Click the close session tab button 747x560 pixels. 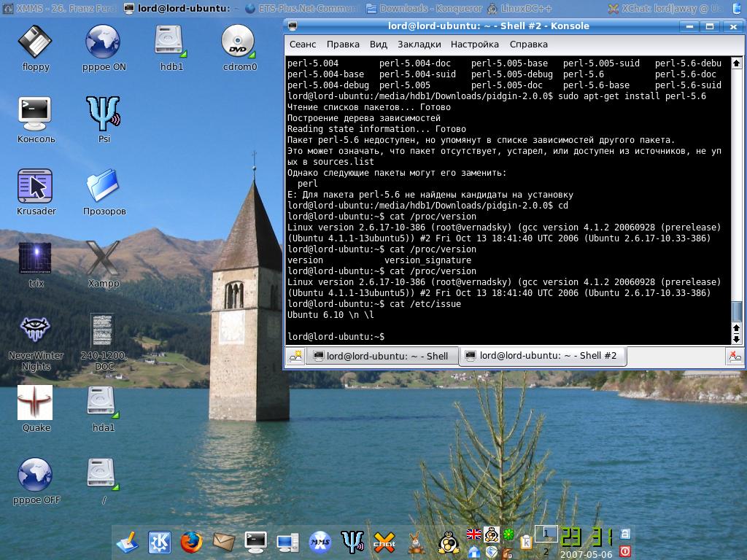(x=734, y=357)
